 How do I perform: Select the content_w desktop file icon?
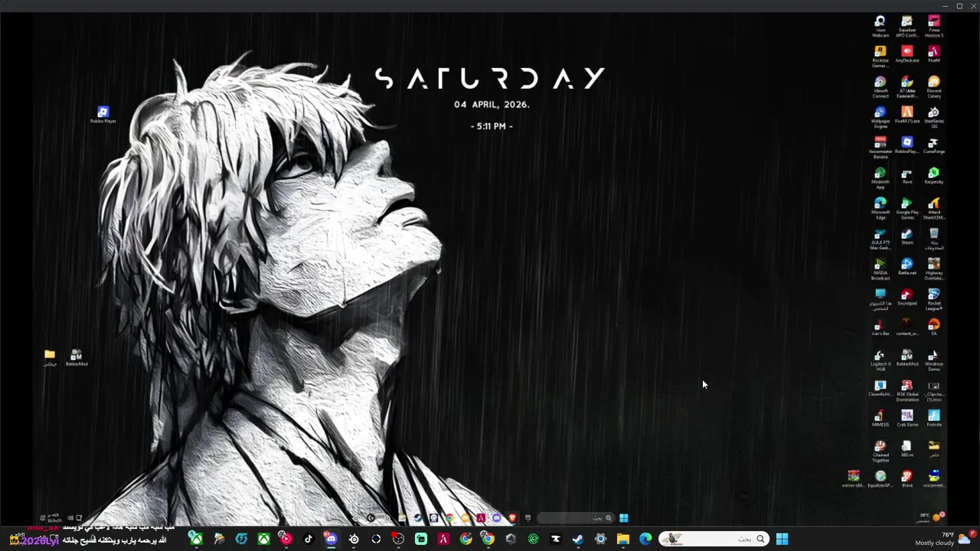click(907, 327)
